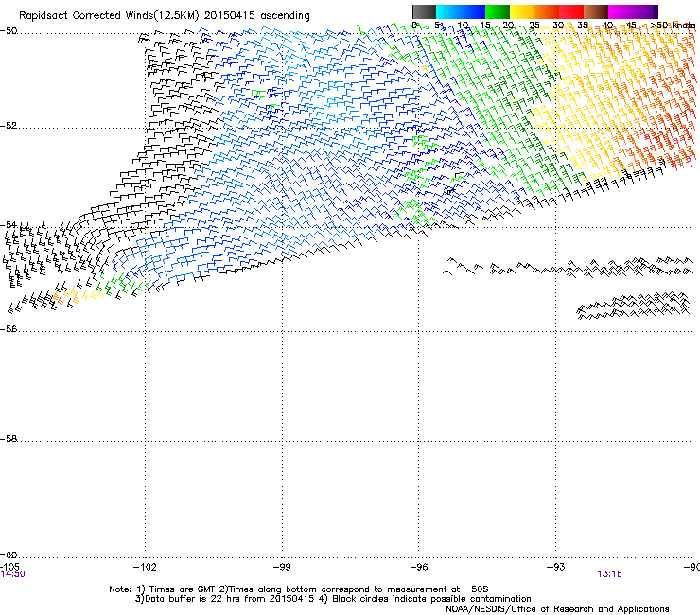Click the latitude label '-52'
This screenshot has width=700, height=615.
tap(9, 126)
